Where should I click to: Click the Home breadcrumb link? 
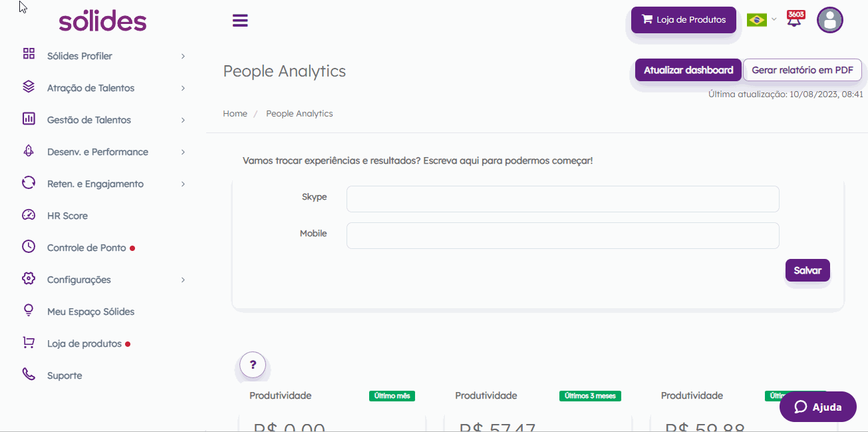(235, 114)
